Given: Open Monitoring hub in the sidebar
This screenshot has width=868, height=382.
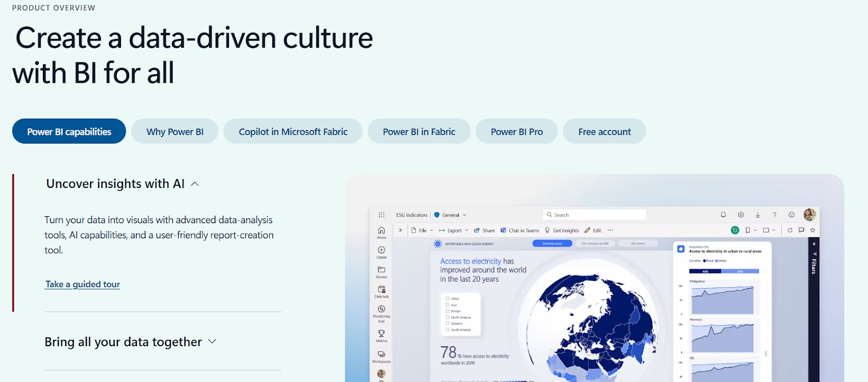Looking at the screenshot, I should pyautogui.click(x=381, y=314).
